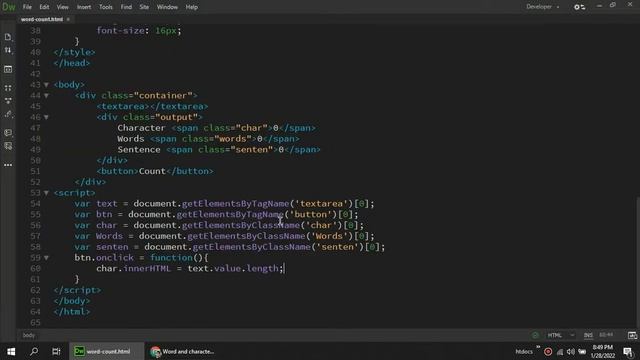Image resolution: width=640 pixels, height=360 pixels.
Task: Click the body tag selector in status bar
Action: (29, 335)
